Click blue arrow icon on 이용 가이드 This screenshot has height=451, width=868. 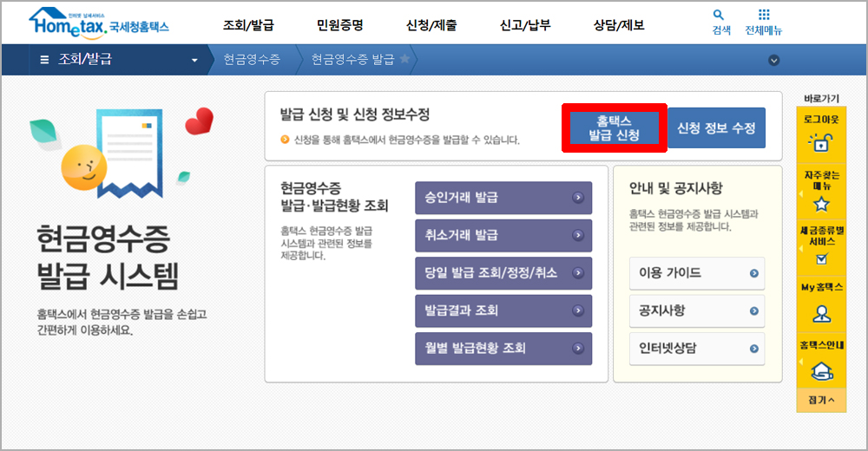(x=754, y=273)
